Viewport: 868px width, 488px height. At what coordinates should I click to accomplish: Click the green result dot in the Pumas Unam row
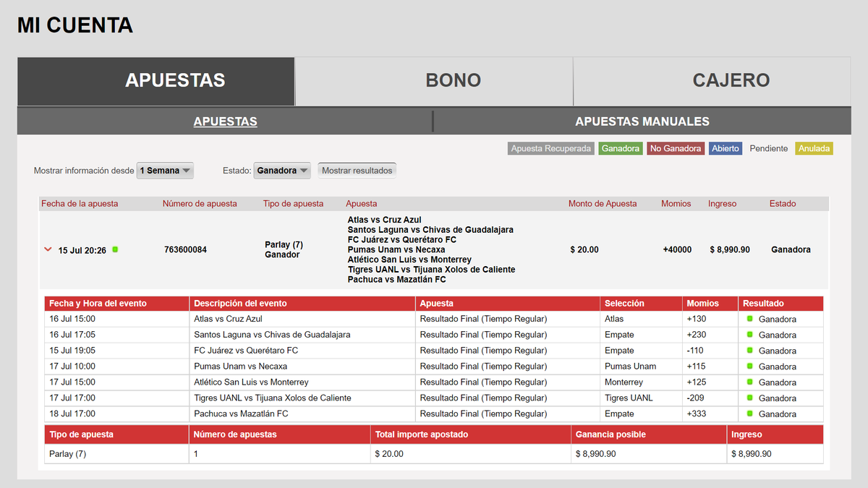[750, 367]
